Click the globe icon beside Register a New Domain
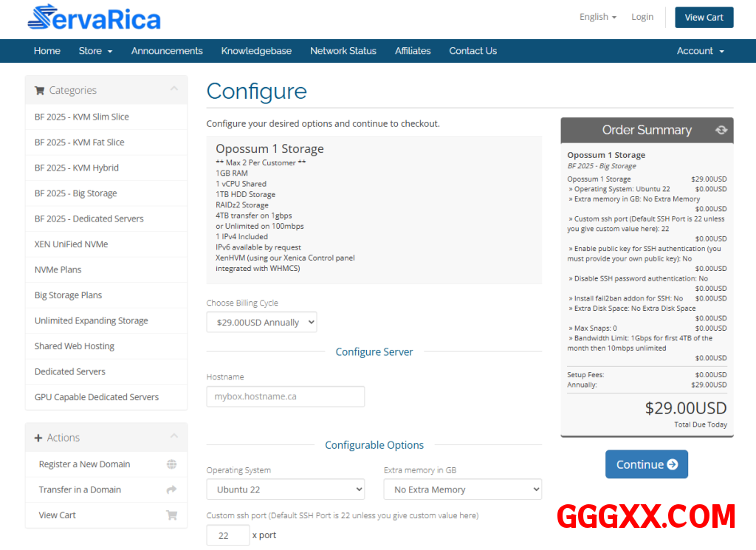This screenshot has height=550, width=756. point(171,464)
